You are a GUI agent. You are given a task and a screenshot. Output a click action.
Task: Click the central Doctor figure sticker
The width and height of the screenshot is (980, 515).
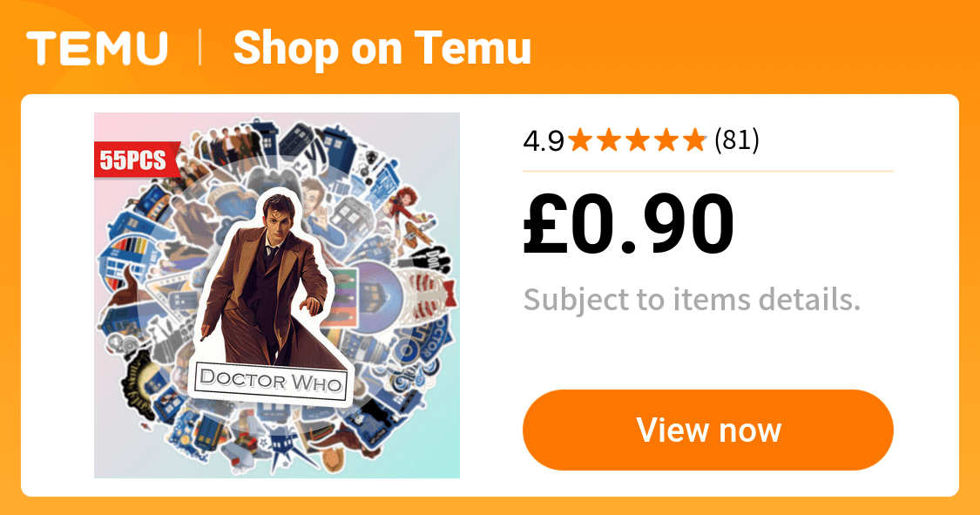[x=267, y=281]
